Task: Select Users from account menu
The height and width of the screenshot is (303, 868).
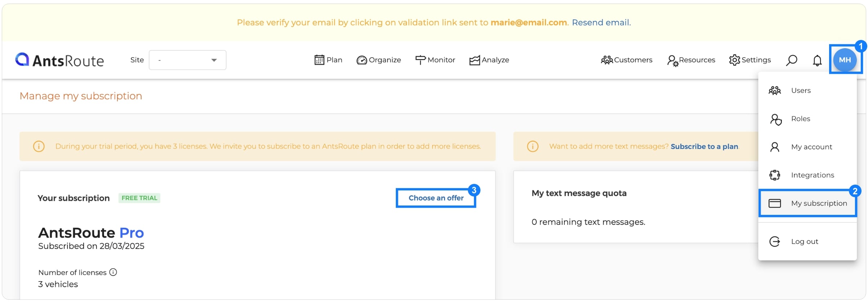Action: click(801, 90)
